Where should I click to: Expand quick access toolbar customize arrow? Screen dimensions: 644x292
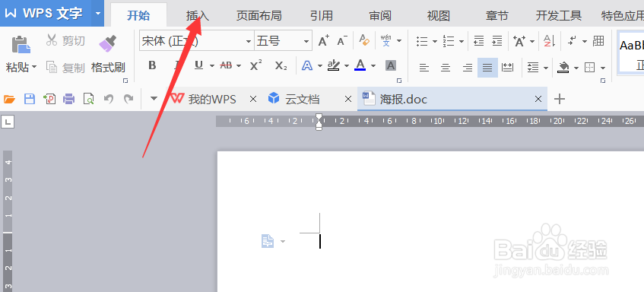tap(154, 99)
